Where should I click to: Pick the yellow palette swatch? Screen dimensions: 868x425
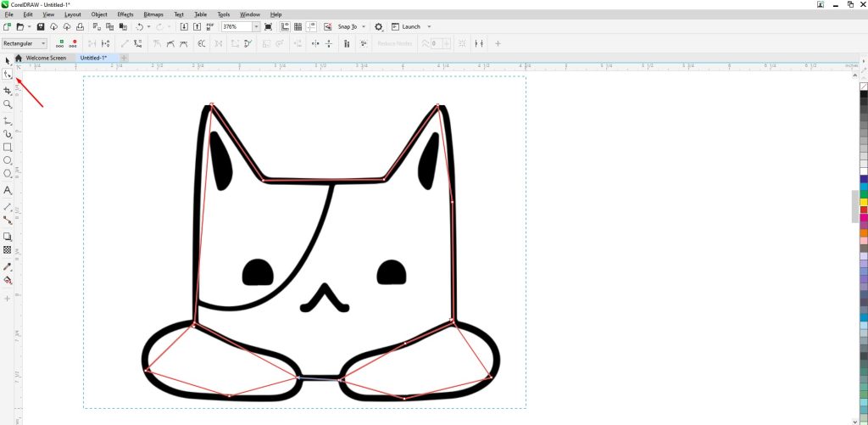click(864, 202)
